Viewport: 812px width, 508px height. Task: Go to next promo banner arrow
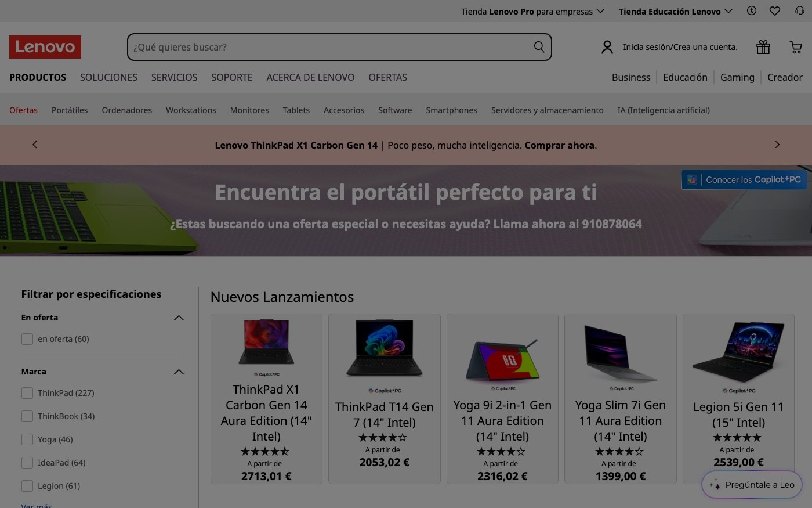tap(777, 145)
